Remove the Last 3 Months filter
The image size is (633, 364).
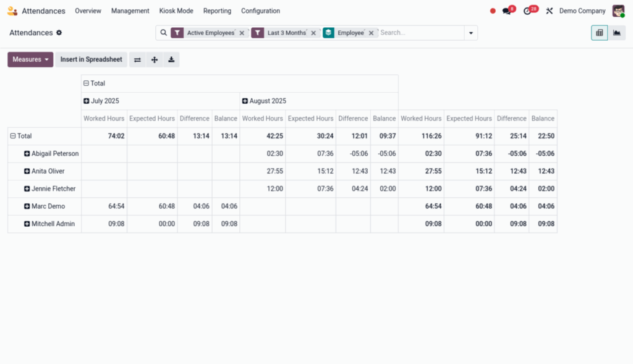(313, 33)
